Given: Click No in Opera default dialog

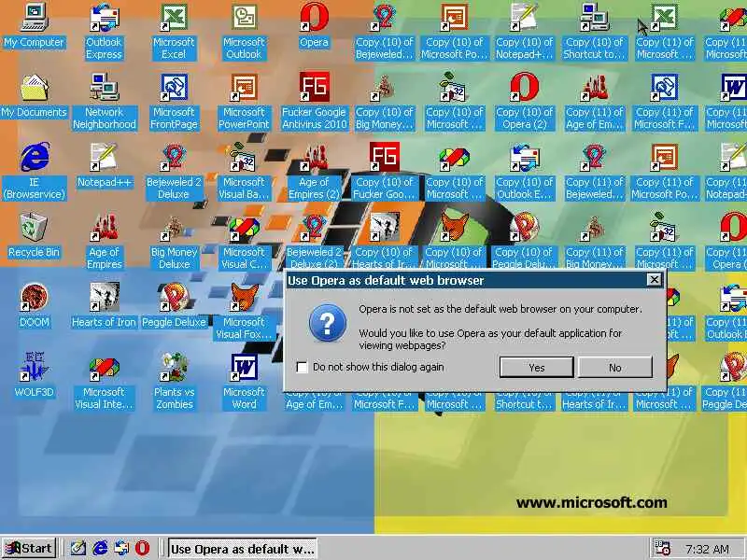Looking at the screenshot, I should pos(615,367).
